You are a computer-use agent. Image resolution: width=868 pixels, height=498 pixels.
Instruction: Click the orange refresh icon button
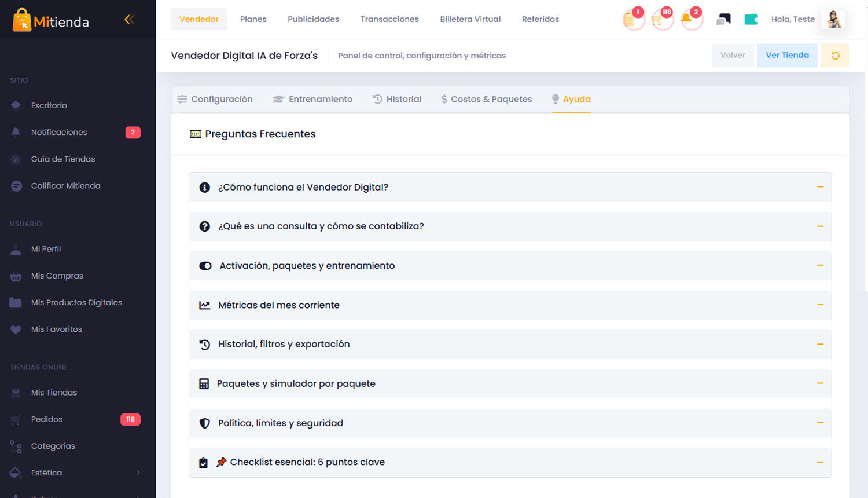(x=835, y=56)
